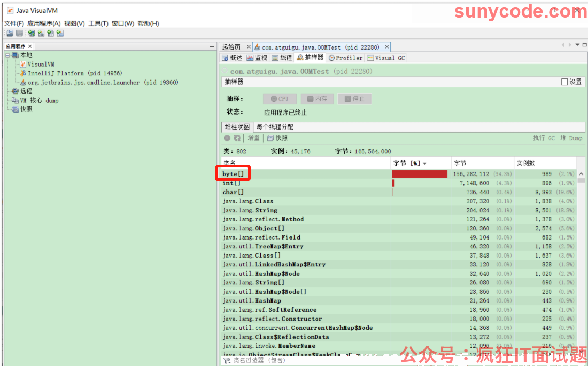Click the 远程 remote host icon

point(15,91)
